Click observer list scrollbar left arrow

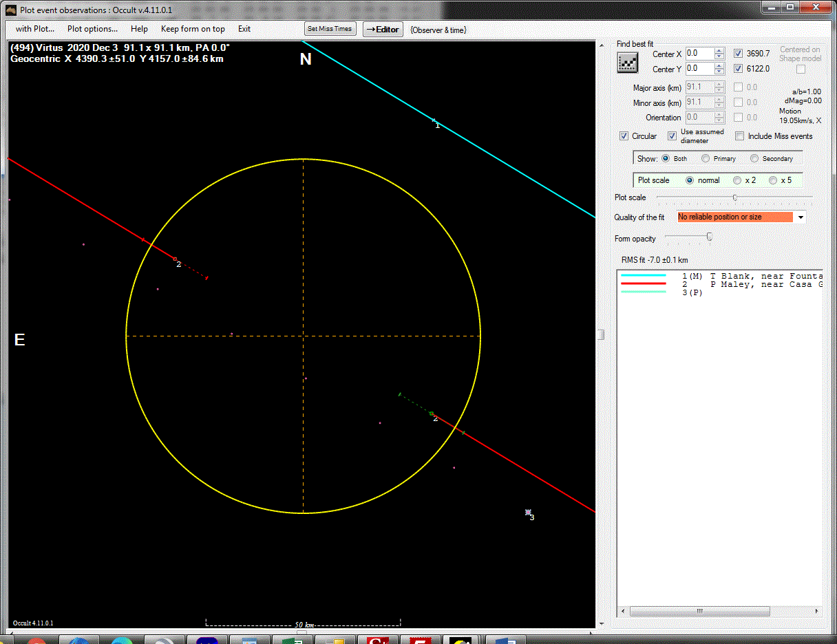point(624,611)
